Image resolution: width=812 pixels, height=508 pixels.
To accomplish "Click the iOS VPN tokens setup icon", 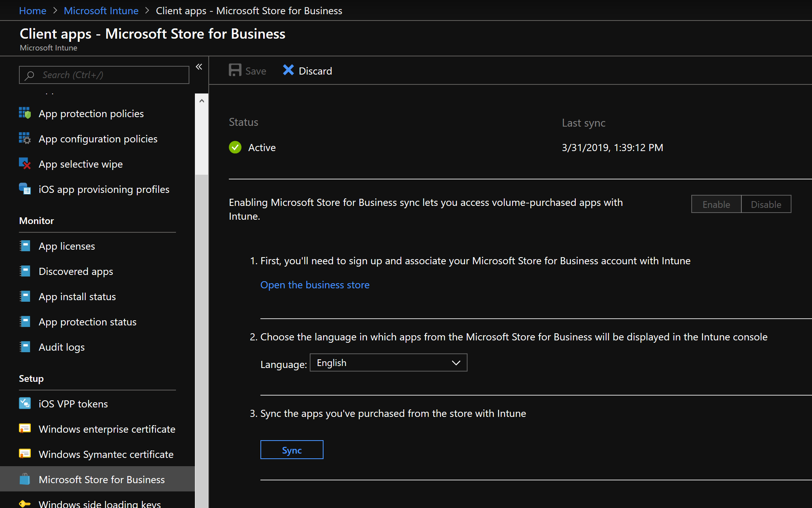I will coord(24,403).
